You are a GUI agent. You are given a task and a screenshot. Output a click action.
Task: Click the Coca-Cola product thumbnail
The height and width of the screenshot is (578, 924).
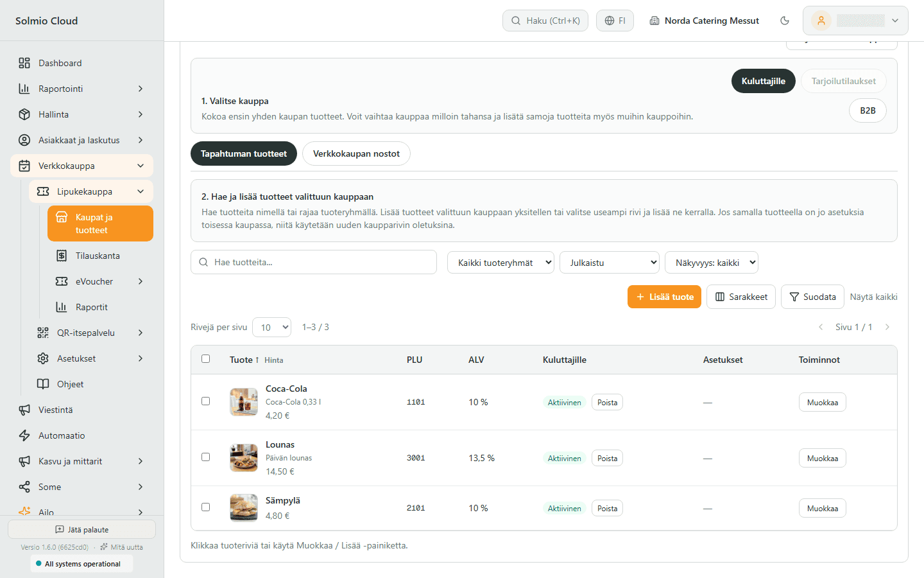244,402
